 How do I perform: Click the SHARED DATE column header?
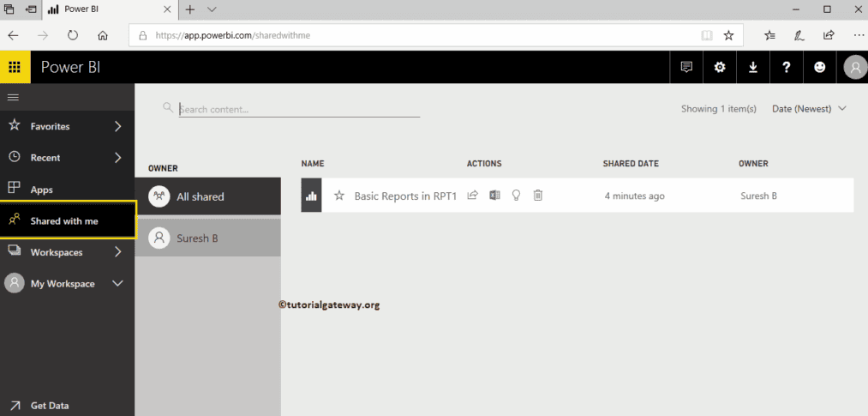pos(631,164)
